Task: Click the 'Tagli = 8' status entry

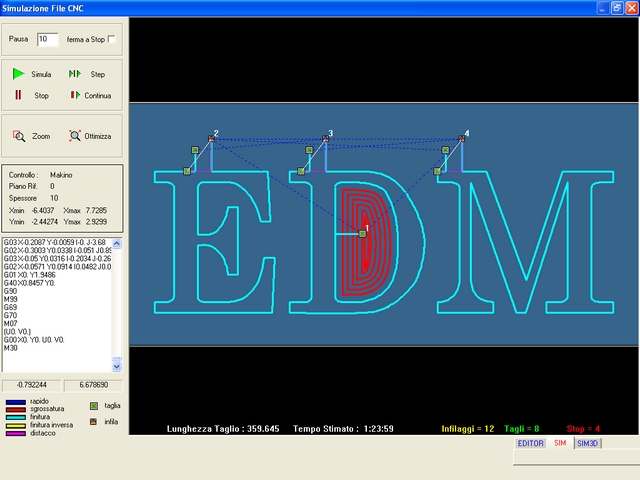Action: (522, 429)
